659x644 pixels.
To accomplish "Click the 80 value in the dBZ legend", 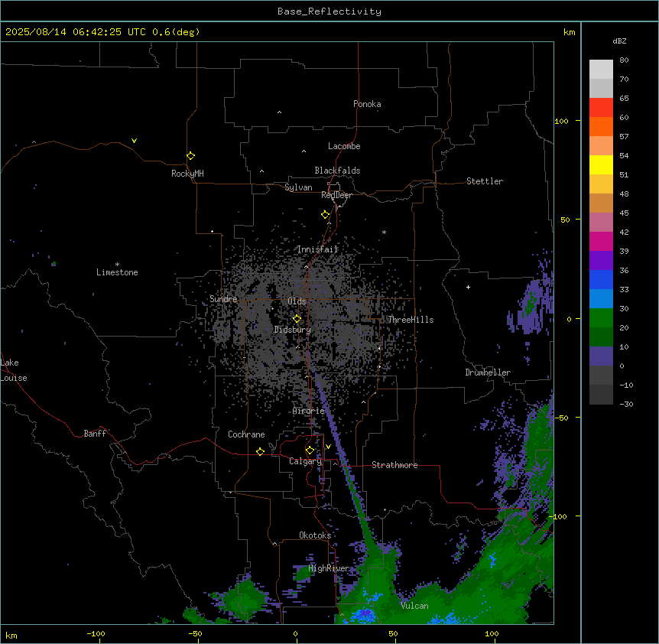I will pyautogui.click(x=624, y=60).
